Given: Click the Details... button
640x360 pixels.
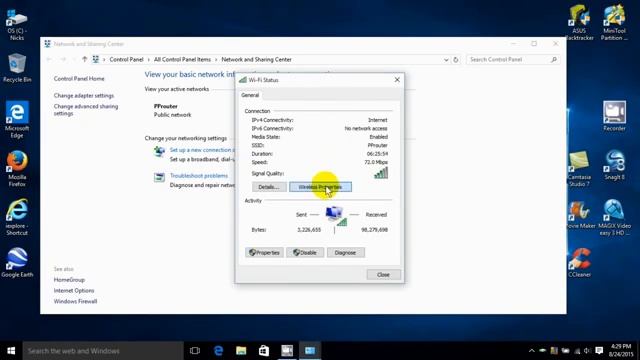Looking at the screenshot, I should point(269,187).
